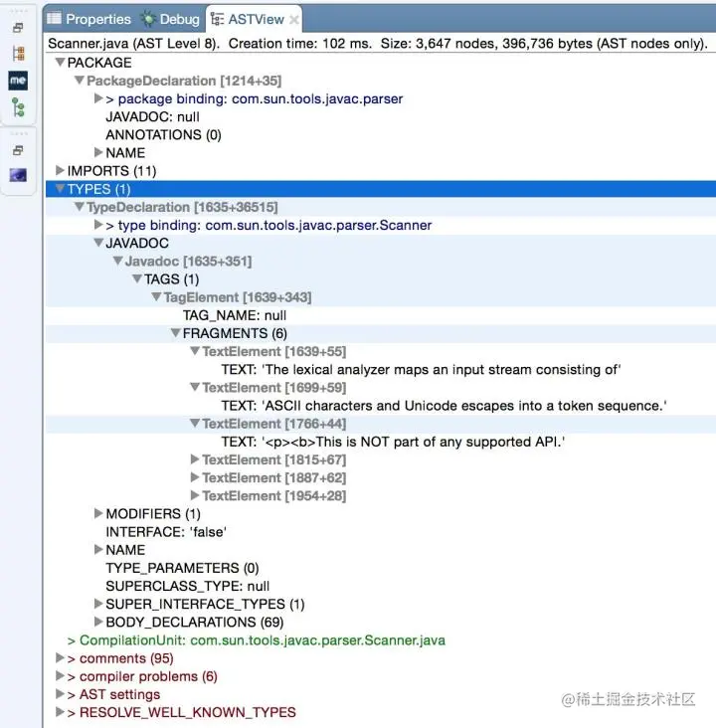Expand TextElement [1815+67]
The image size is (716, 728).
point(195,459)
